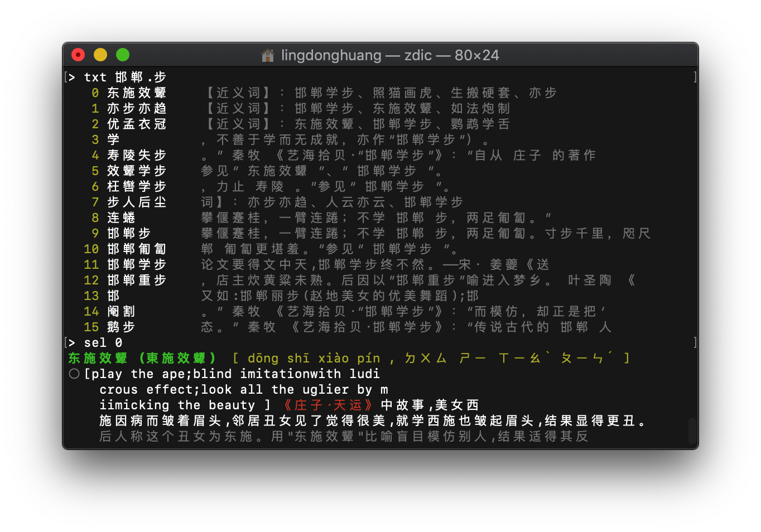Click result 7 步人后尘
The image size is (761, 532).
click(x=136, y=202)
